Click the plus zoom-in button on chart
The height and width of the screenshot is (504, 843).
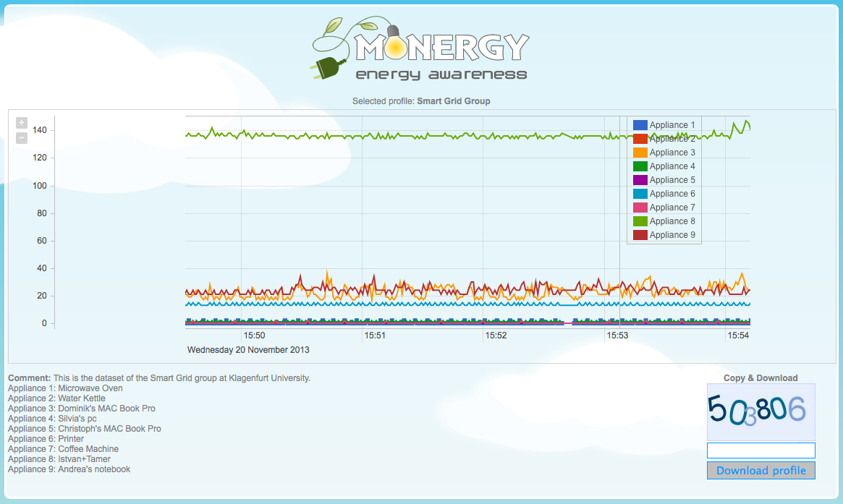(22, 122)
